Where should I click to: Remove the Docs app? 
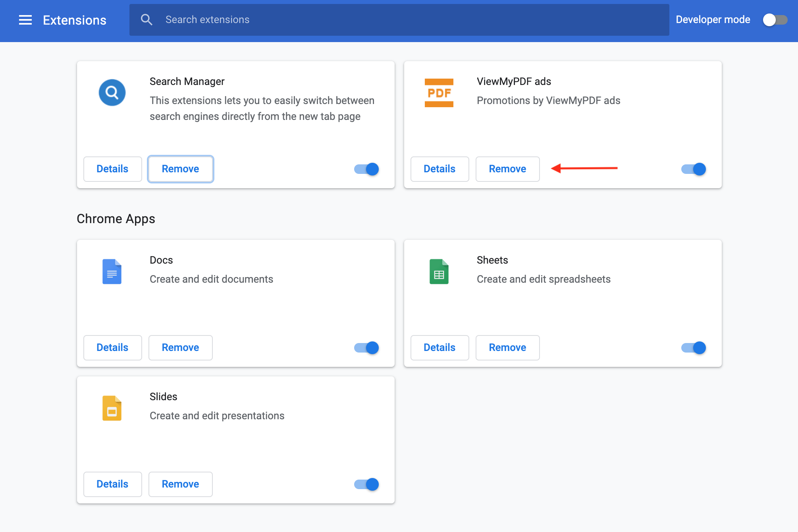[x=181, y=348]
